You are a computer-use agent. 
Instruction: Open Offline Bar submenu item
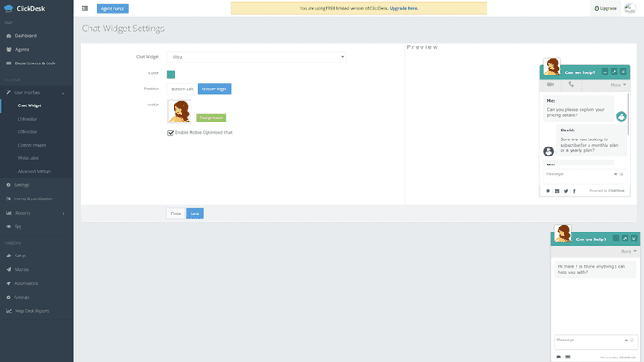[27, 131]
